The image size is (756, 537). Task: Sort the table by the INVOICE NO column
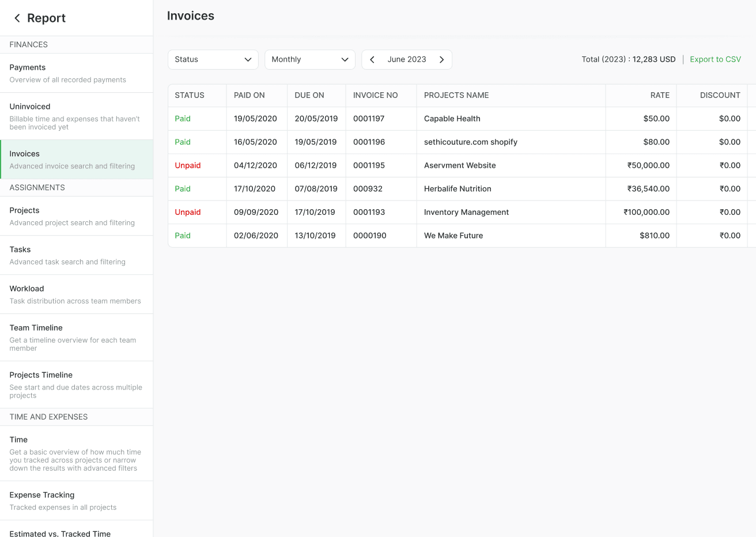tap(375, 95)
